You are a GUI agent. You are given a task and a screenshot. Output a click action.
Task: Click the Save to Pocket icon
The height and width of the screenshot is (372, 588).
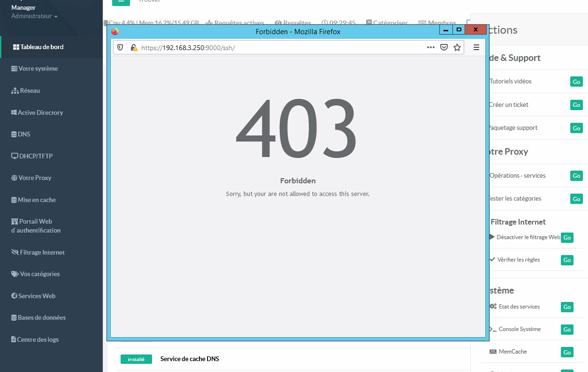[x=444, y=47]
